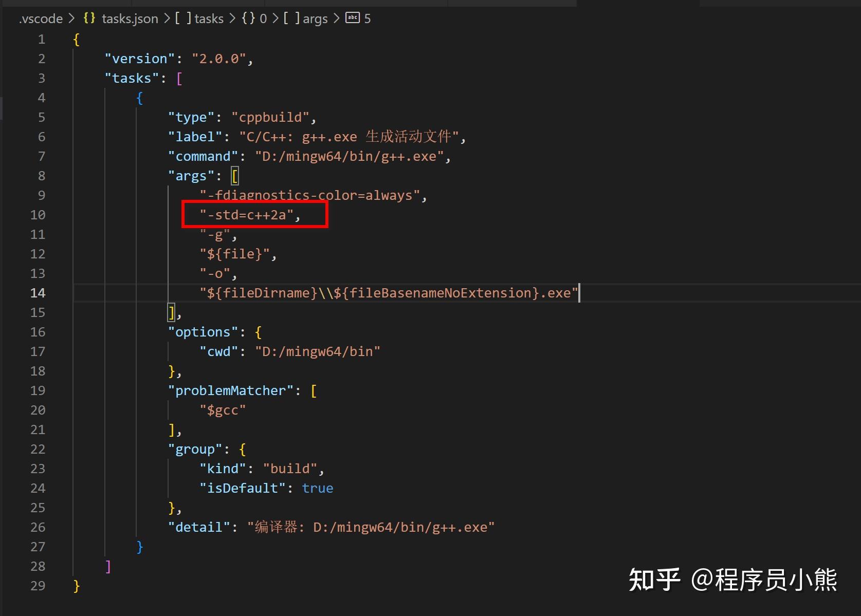
Task: Click the true value of isDefault
Action: coord(317,488)
